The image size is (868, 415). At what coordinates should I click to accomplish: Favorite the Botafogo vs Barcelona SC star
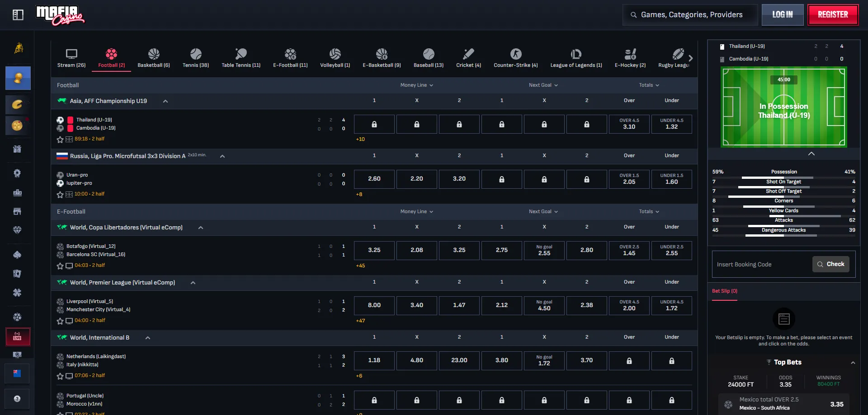60,266
